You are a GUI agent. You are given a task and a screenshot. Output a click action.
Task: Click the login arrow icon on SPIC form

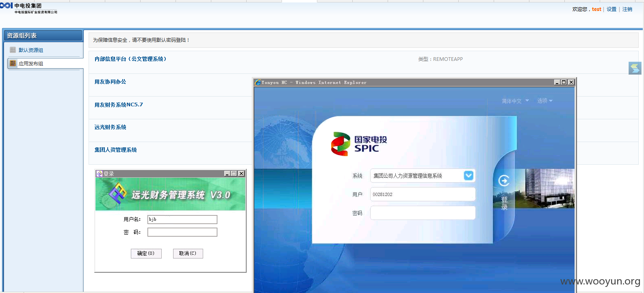click(504, 181)
